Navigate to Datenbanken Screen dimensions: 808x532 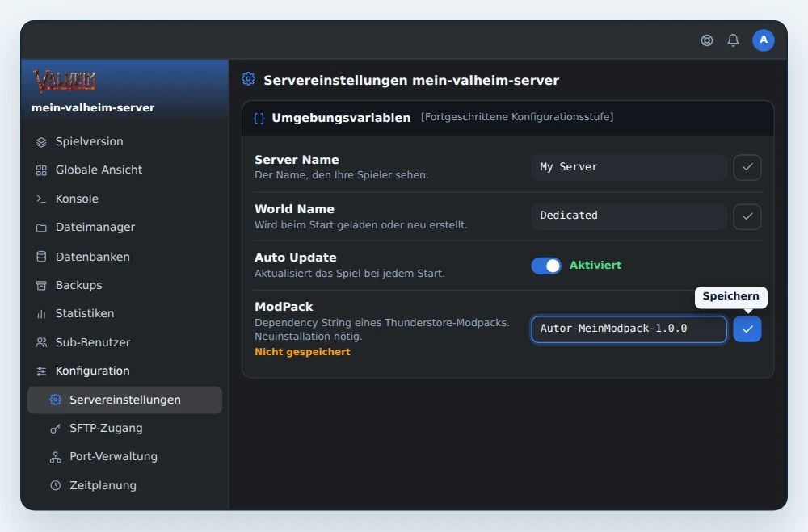(x=124, y=257)
